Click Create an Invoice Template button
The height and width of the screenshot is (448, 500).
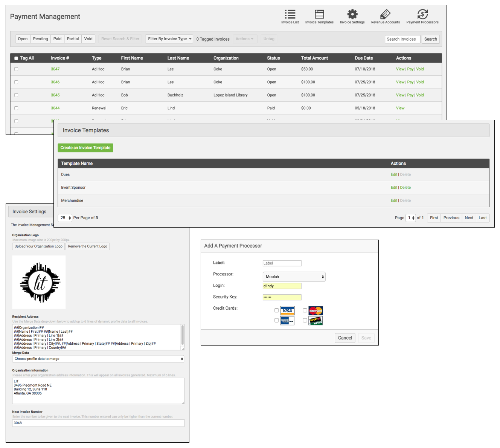click(85, 148)
